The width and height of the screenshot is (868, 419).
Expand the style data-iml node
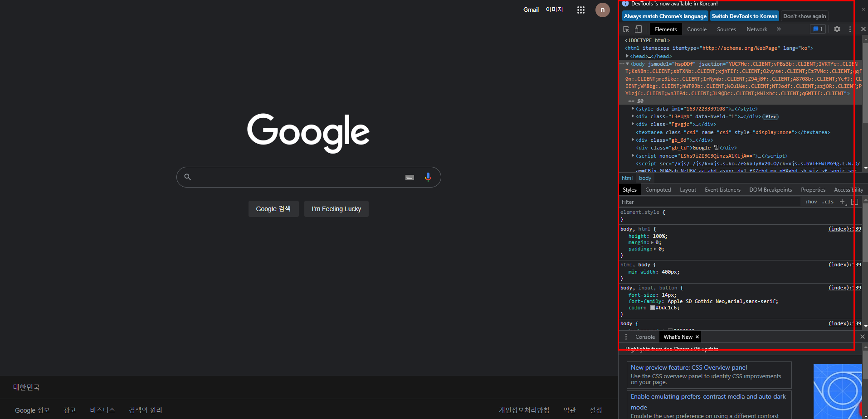633,109
